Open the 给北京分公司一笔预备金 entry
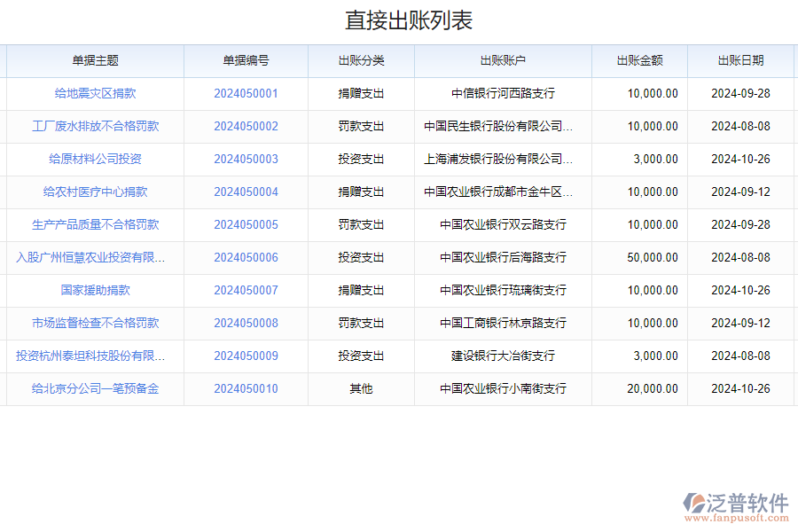 95,388
